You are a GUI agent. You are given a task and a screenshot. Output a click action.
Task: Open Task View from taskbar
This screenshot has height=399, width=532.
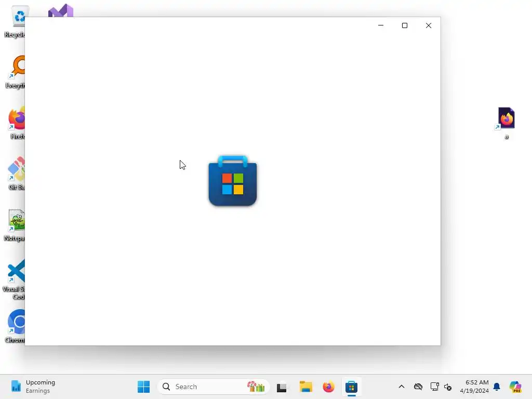pyautogui.click(x=282, y=387)
